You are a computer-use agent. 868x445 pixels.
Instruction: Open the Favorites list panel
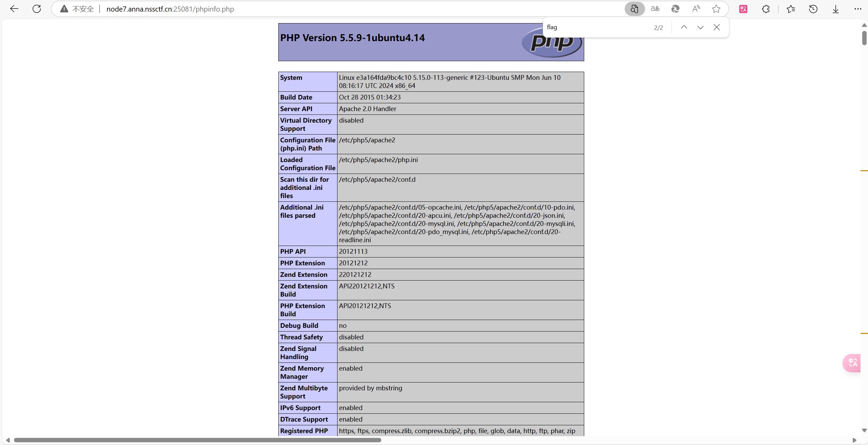(791, 9)
